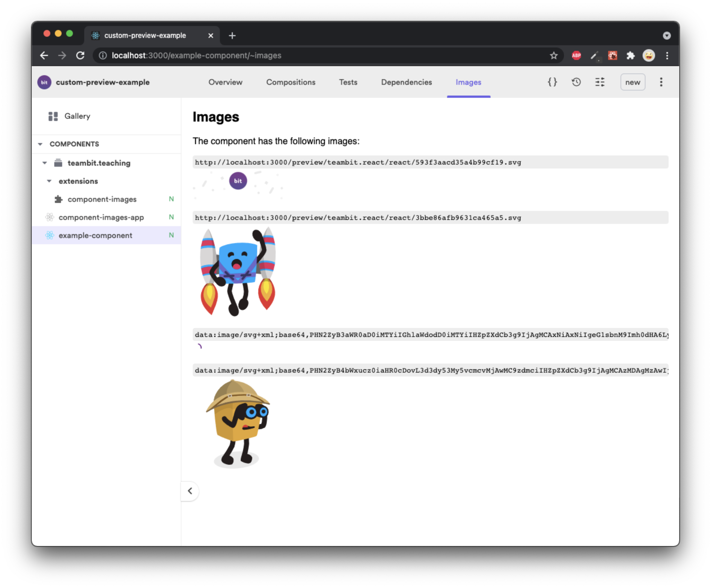Open the Dependencies tab
This screenshot has width=711, height=588.
[x=406, y=82]
